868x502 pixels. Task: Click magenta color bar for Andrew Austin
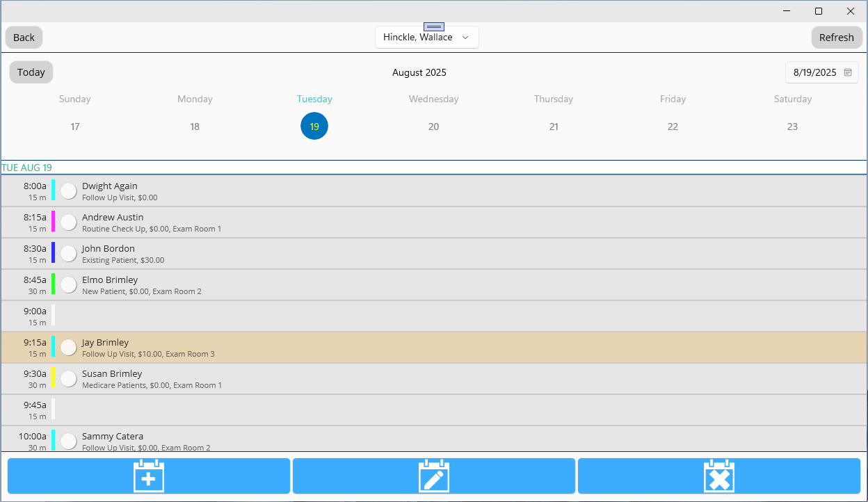click(x=54, y=221)
